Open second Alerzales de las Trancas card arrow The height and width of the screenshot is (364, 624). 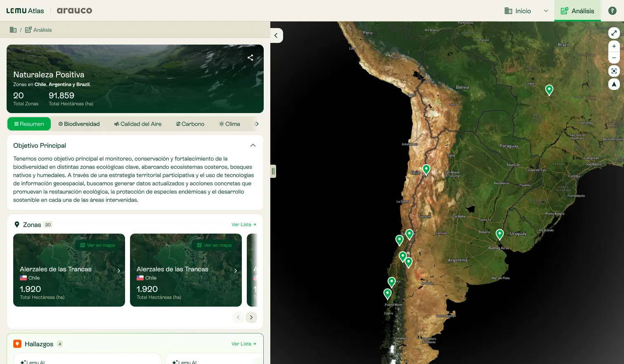point(236,271)
